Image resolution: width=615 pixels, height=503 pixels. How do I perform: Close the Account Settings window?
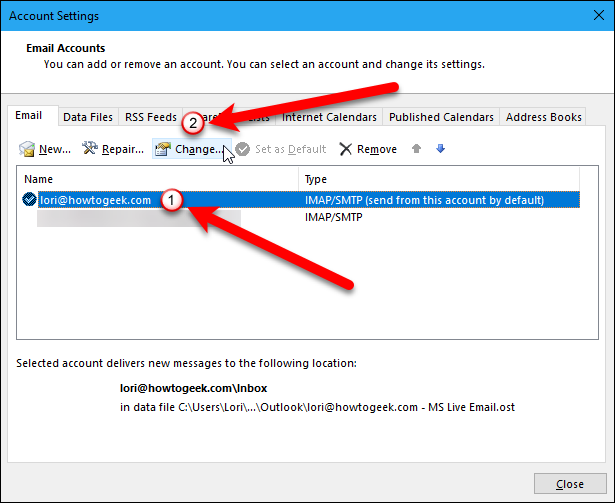[599, 15]
